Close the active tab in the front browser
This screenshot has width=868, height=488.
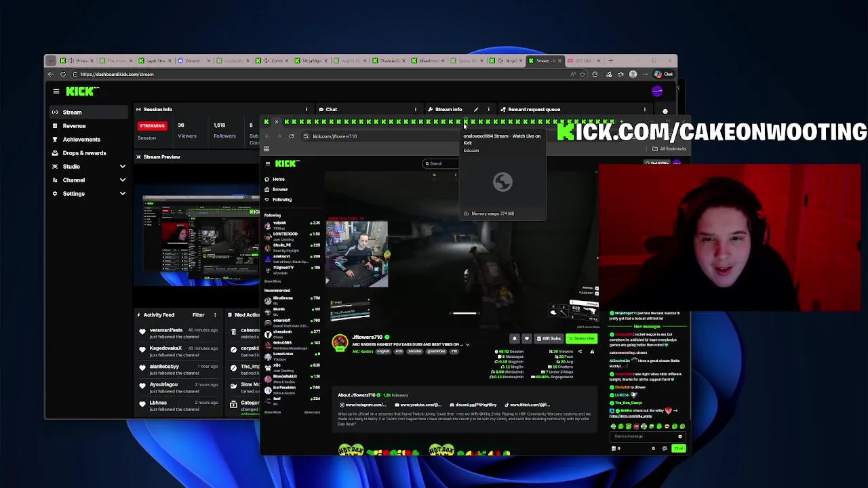(276, 122)
